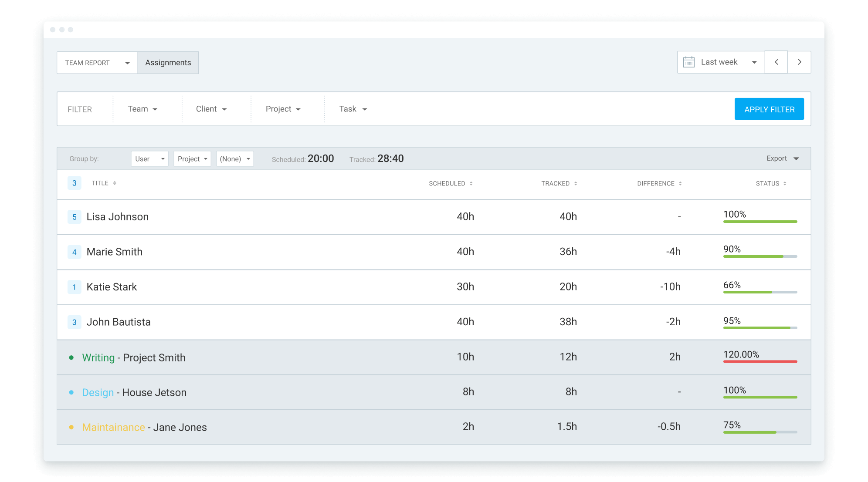
Task: Click Maintainance 1.5h tracked value
Action: 567,427
